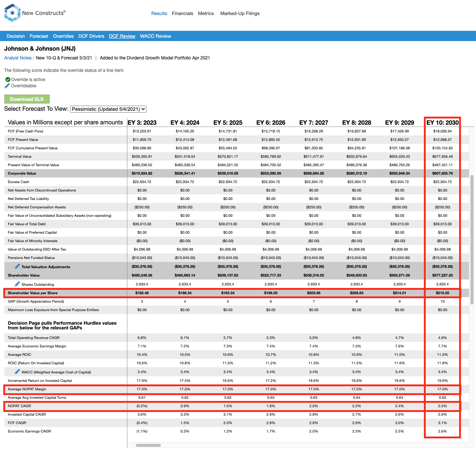Image resolution: width=476 pixels, height=449 pixels.
Task: Switch to the Forecast sub-tab
Action: click(39, 36)
